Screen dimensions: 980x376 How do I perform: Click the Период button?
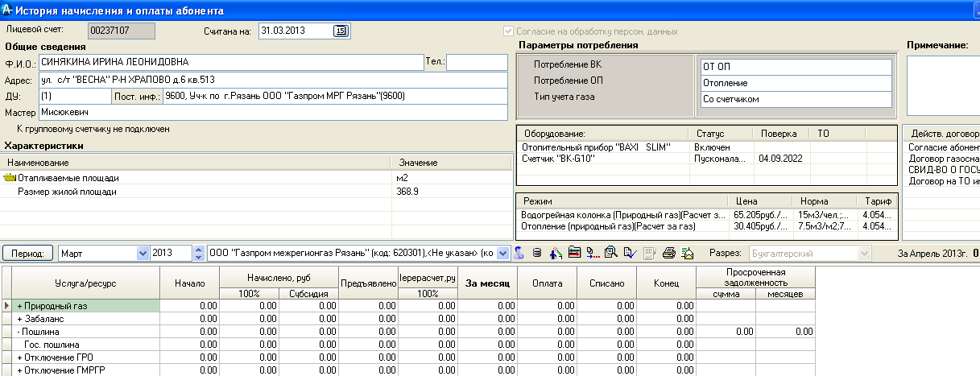(x=28, y=254)
